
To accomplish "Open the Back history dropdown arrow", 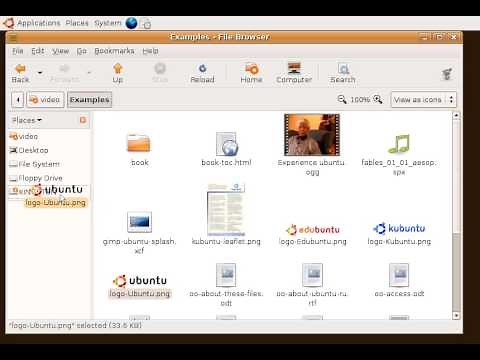I will [40, 73].
